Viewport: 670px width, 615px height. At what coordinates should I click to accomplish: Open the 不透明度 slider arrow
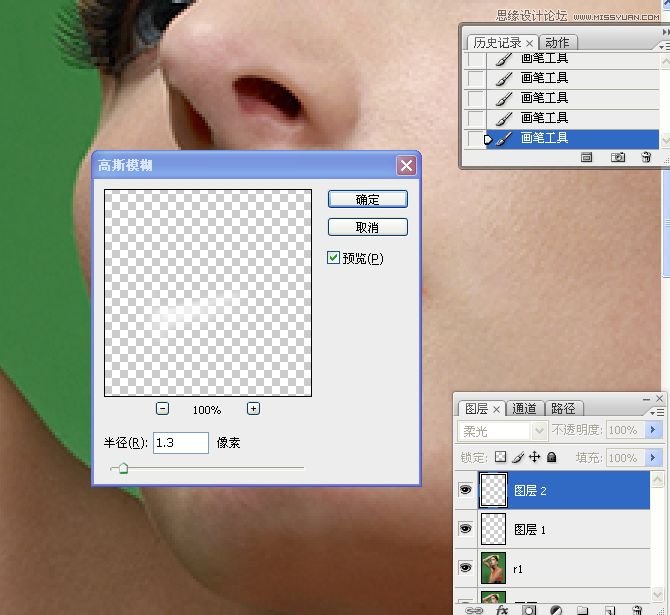pos(653,430)
